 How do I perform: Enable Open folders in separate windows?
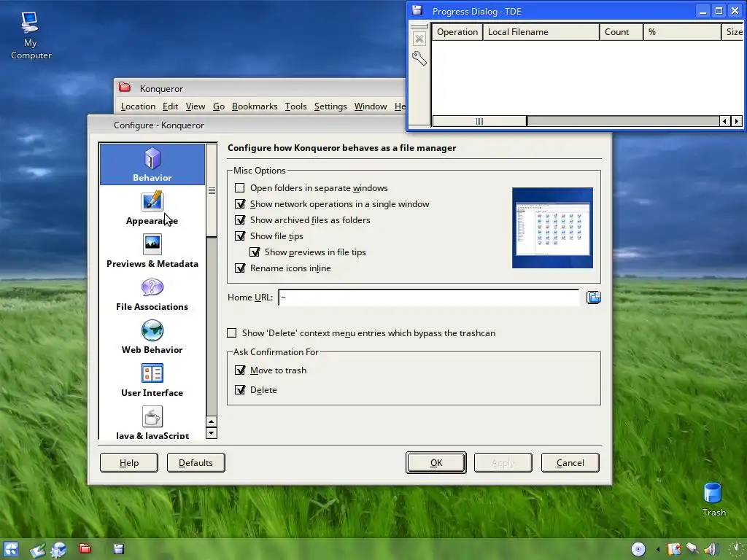click(239, 188)
